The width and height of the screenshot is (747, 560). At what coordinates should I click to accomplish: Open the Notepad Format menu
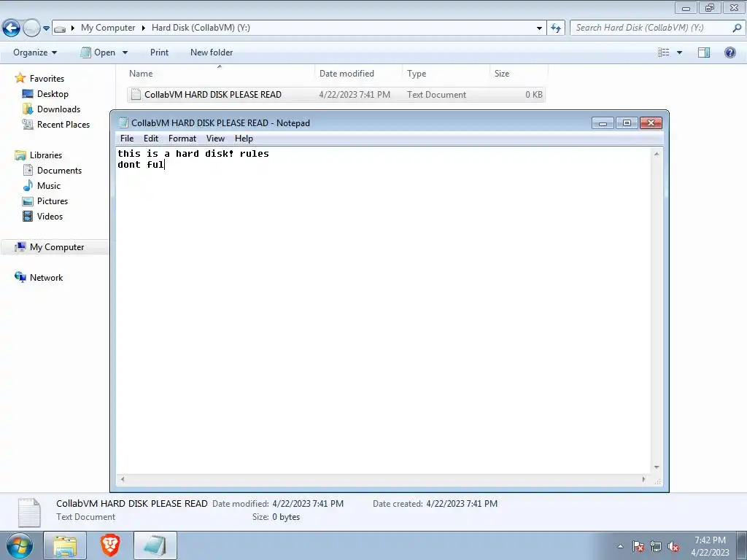(182, 139)
